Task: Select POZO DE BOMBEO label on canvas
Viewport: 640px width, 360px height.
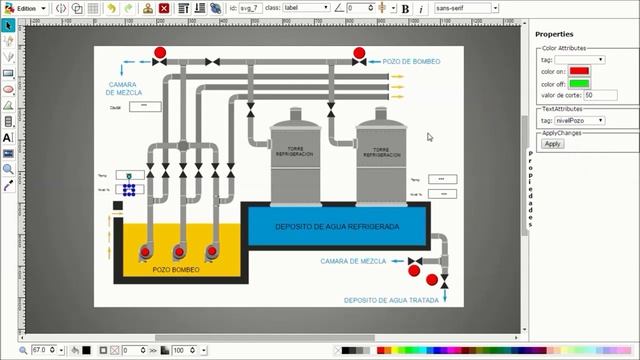Action: point(411,62)
